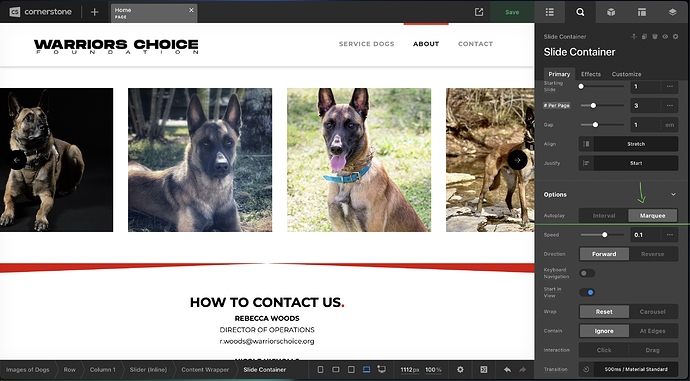This screenshot has height=381, width=690.
Task: Select the laptop breakpoint device icon
Action: (x=366, y=370)
